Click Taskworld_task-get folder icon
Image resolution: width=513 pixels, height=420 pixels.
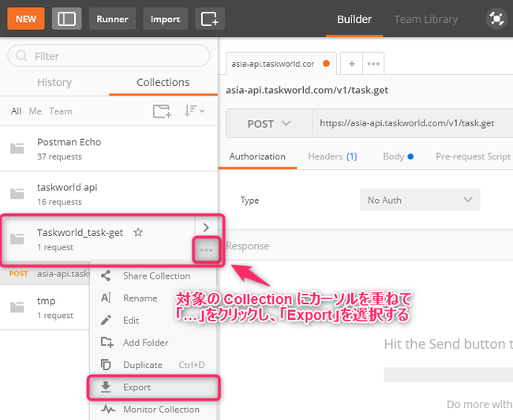coord(17,238)
